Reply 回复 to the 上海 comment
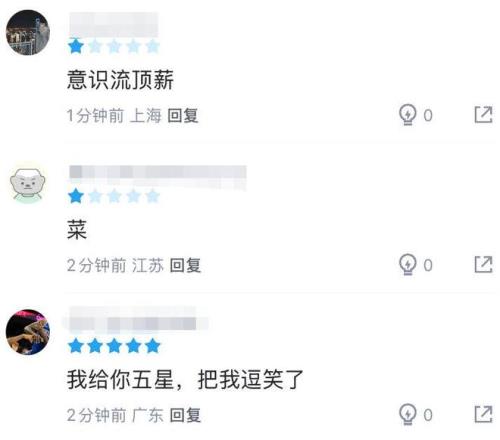Image resolution: width=500 pixels, height=440 pixels. point(183,116)
